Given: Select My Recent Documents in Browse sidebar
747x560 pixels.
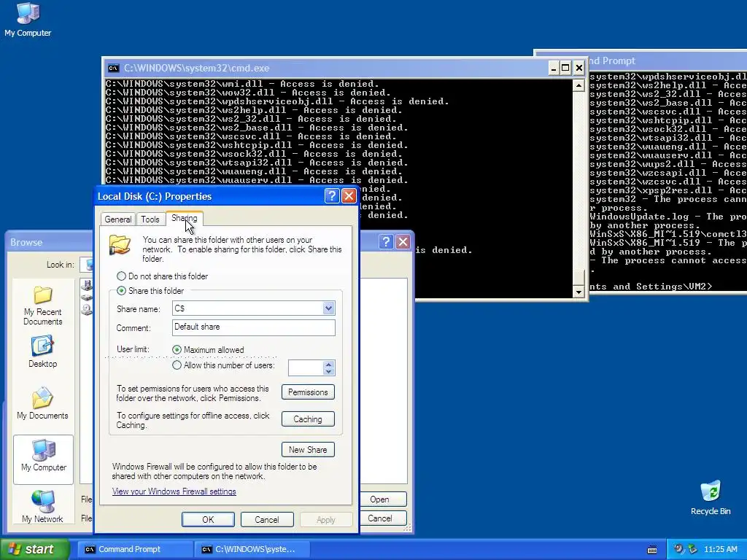Looking at the screenshot, I should click(43, 306).
